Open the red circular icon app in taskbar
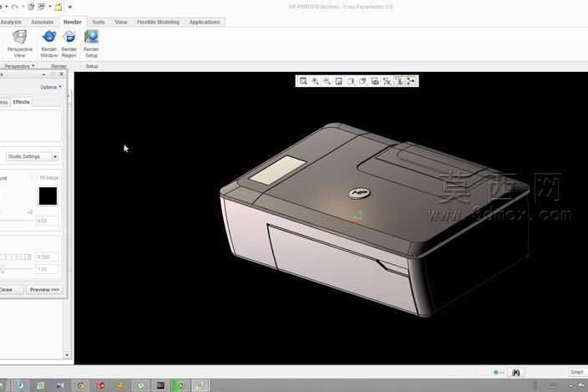Screen dimensions: 588x392 [100, 385]
